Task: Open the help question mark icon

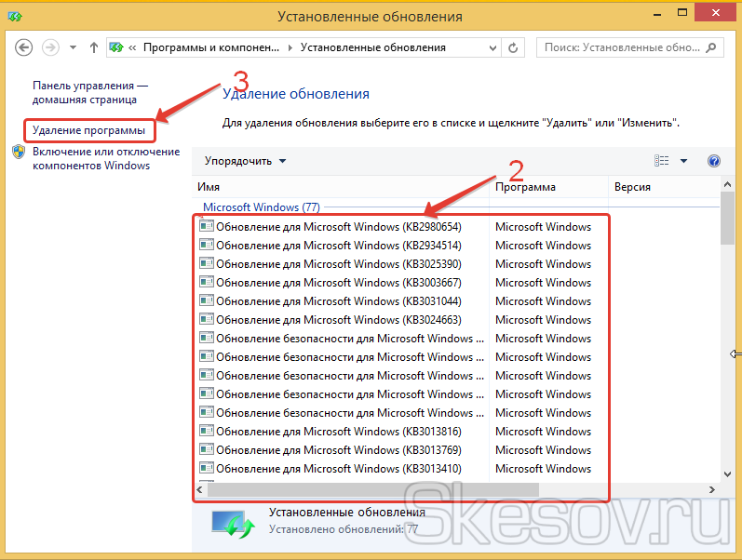Action: pos(714,161)
